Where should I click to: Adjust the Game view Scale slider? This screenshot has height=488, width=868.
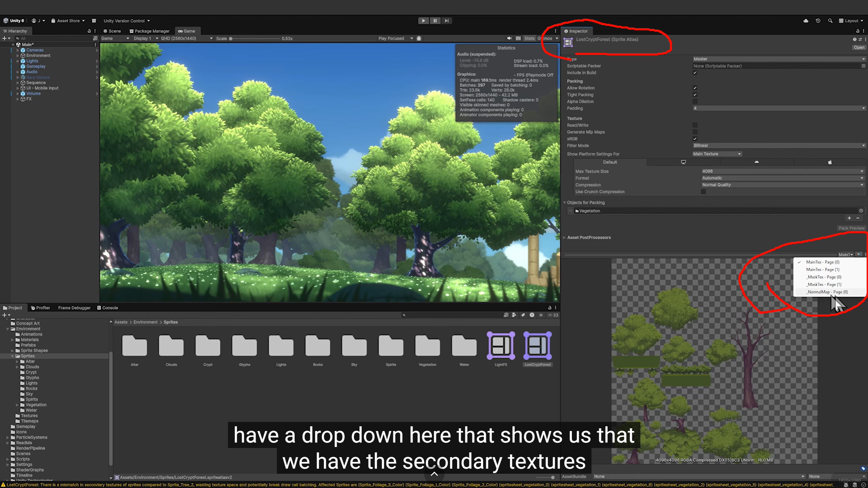tap(231, 38)
